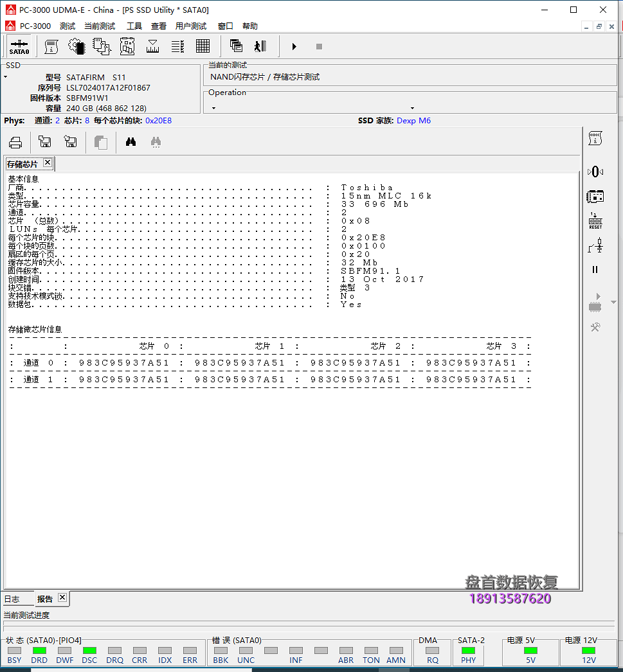This screenshot has height=672, width=623.
Task: Click the gear-with-chip utility icon
Action: [x=77, y=46]
